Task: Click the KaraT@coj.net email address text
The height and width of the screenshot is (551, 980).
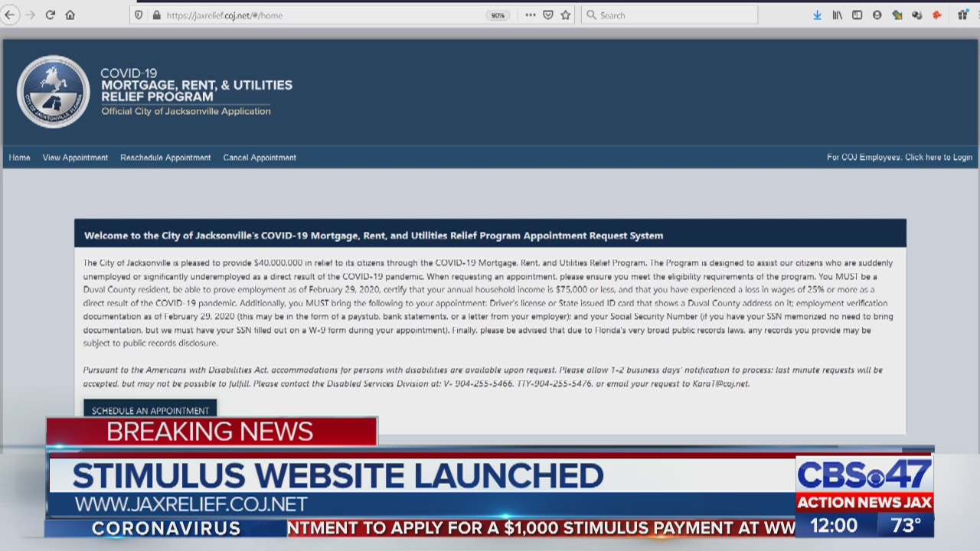Action: click(719, 384)
